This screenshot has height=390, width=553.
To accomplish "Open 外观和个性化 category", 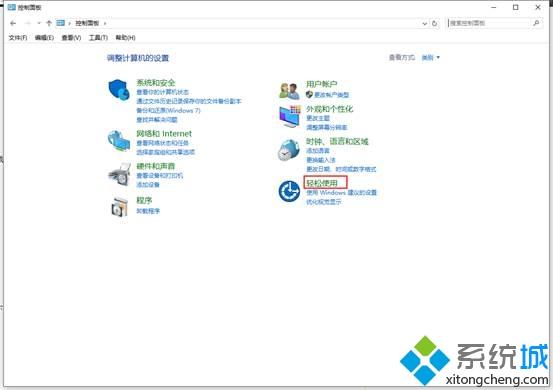I will point(329,109).
